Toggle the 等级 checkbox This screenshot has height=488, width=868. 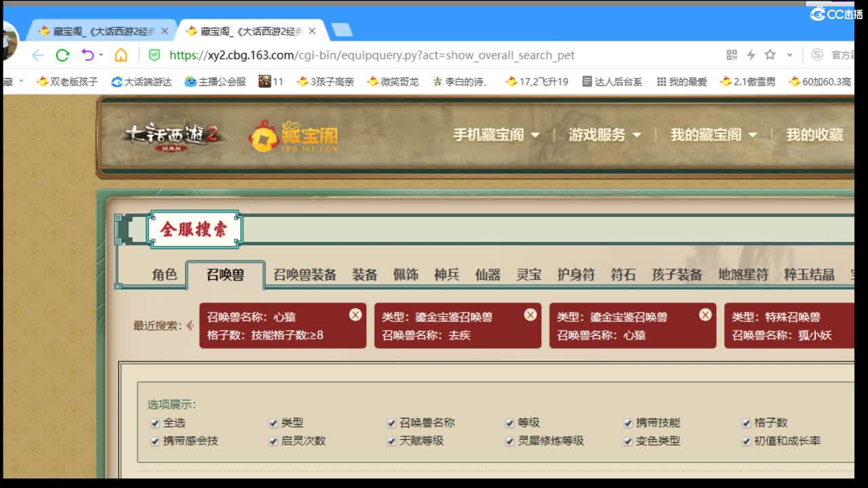[510, 423]
